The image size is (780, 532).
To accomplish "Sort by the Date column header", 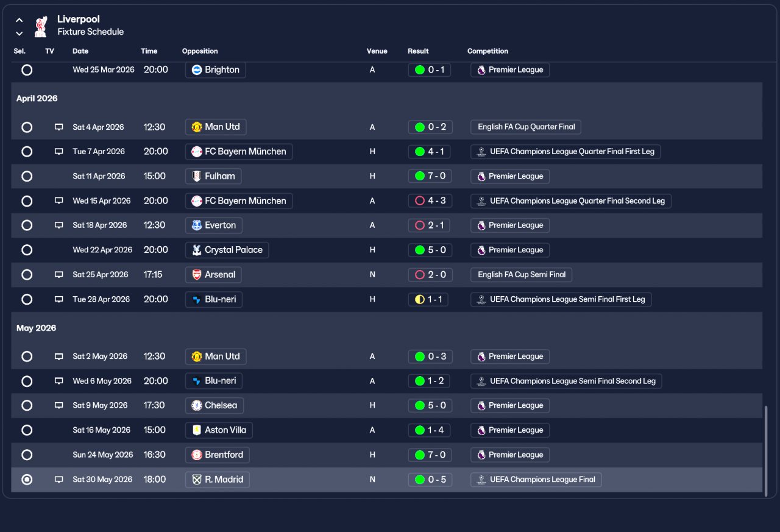I will [x=80, y=51].
